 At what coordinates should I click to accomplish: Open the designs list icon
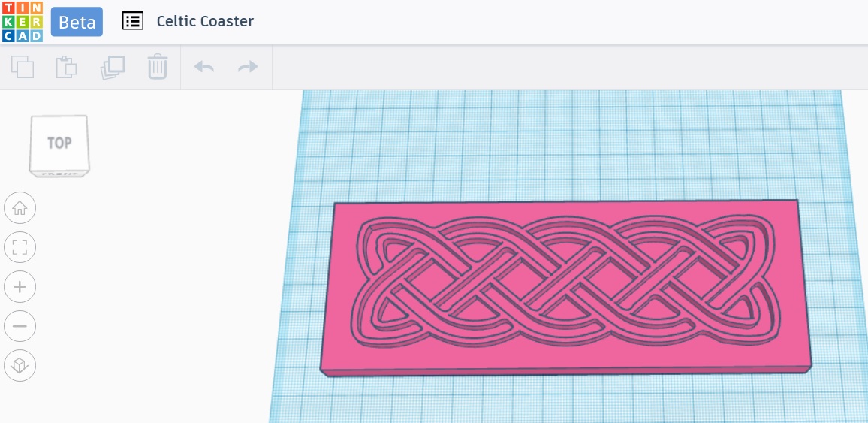pos(133,21)
